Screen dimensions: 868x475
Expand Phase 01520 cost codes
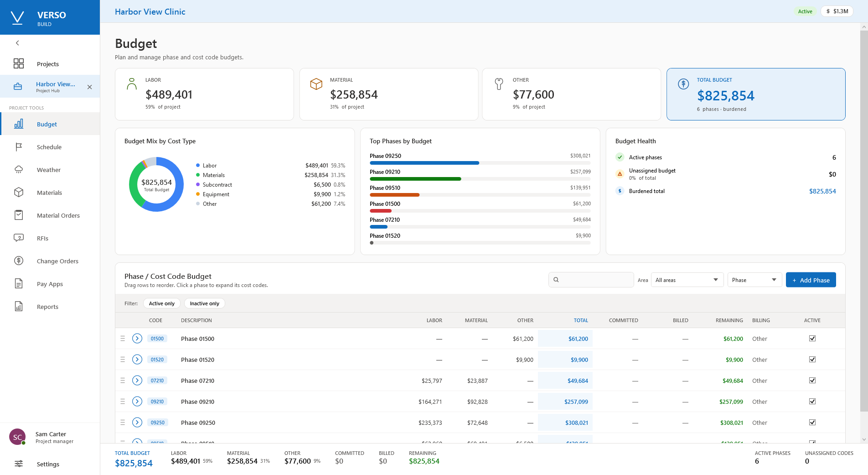coord(137,360)
